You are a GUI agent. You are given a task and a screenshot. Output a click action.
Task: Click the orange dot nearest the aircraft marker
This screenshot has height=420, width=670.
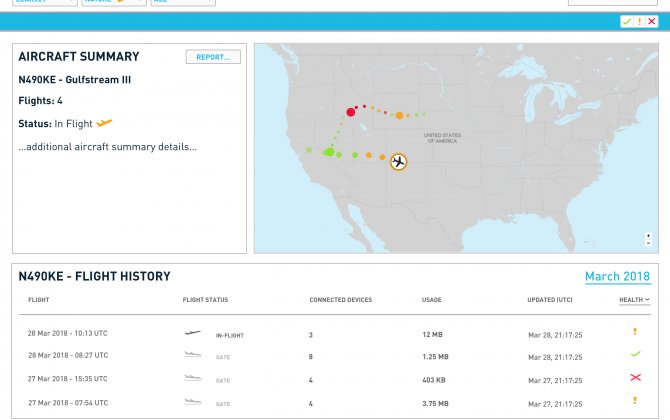pos(382,157)
